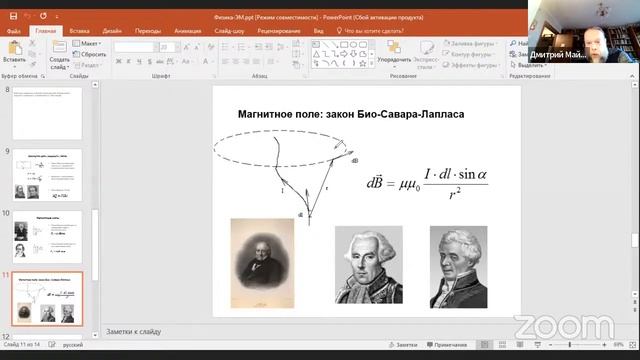Click the bulleted list icon
The width and height of the screenshot is (640, 360).
point(226,47)
